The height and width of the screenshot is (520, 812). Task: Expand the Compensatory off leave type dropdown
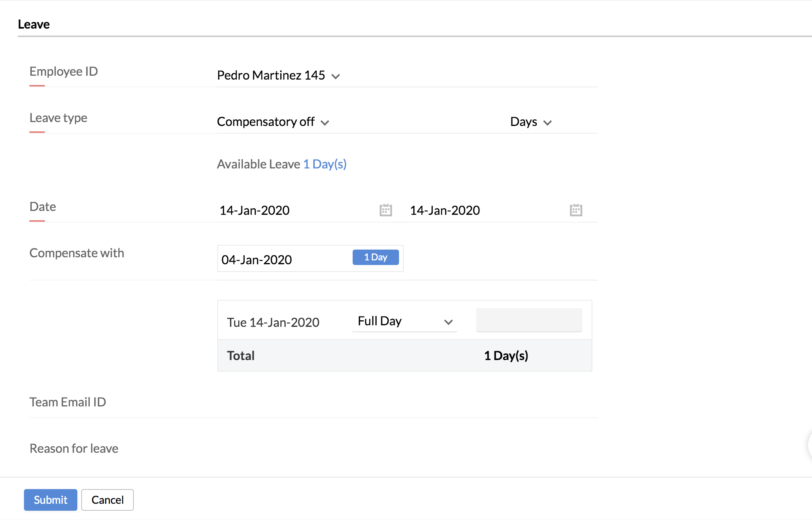point(325,122)
